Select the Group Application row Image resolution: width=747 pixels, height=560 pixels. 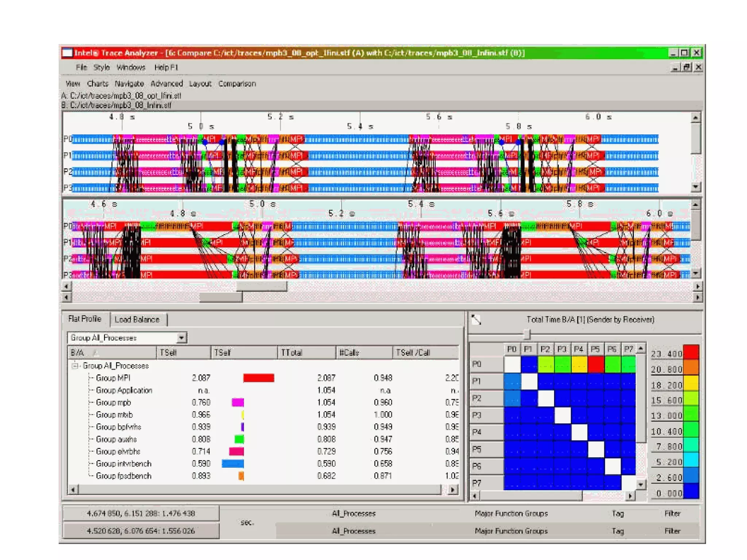pos(264,390)
